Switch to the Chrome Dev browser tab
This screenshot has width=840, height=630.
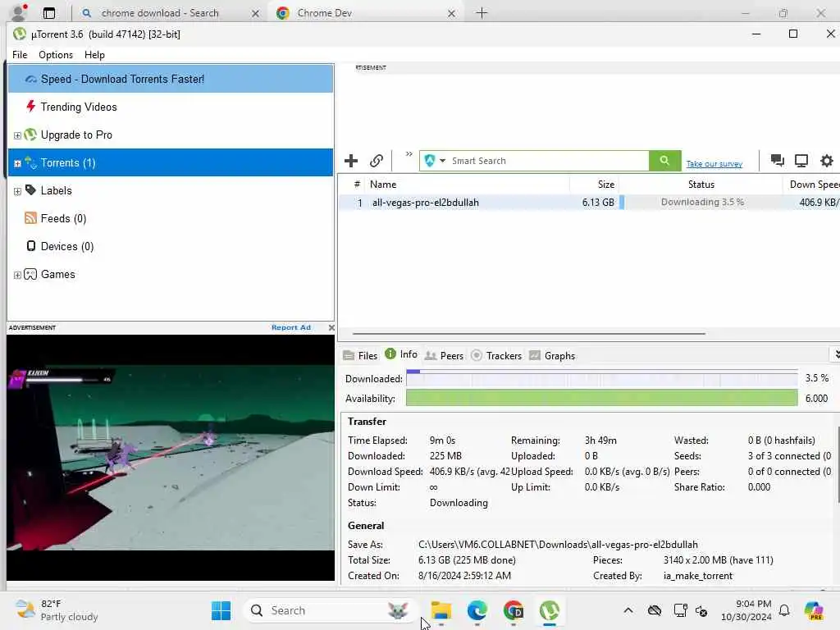pos(365,13)
